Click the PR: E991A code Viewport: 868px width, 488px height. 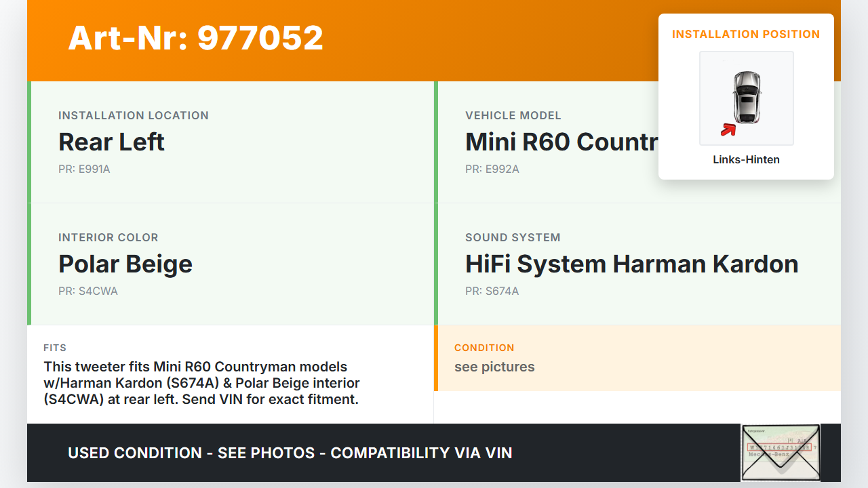[x=84, y=169]
